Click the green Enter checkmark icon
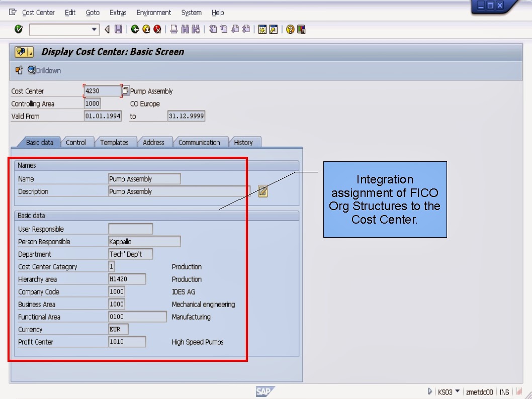The width and height of the screenshot is (532, 399). click(x=19, y=30)
